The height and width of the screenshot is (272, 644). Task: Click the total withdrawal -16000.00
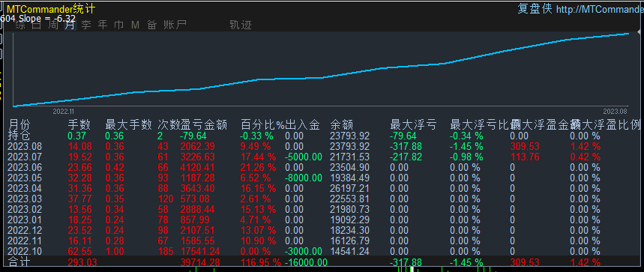(x=306, y=262)
